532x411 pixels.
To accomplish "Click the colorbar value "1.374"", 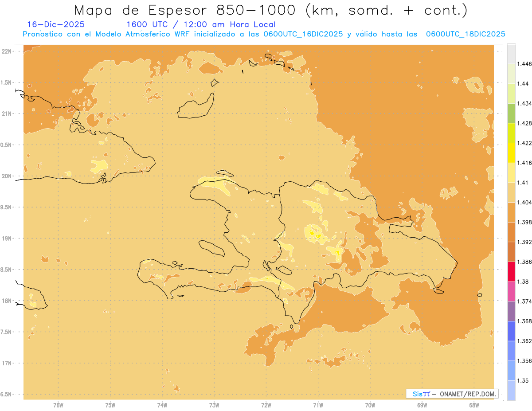I will 524,301.
